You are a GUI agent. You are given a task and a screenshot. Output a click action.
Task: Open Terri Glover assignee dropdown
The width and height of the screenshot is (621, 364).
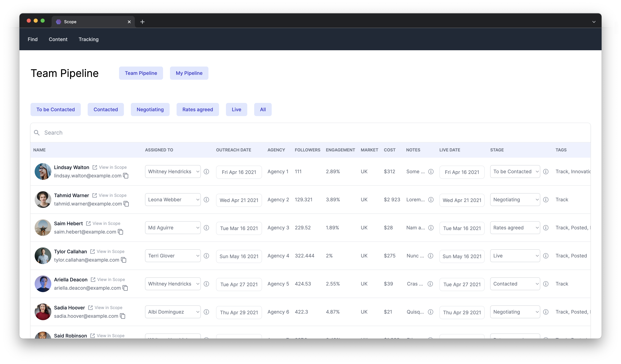173,256
